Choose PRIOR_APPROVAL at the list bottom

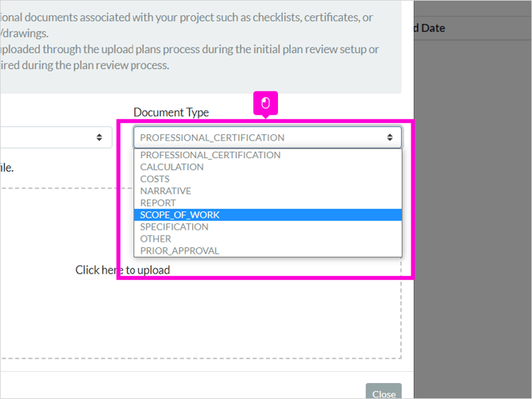coord(268,250)
